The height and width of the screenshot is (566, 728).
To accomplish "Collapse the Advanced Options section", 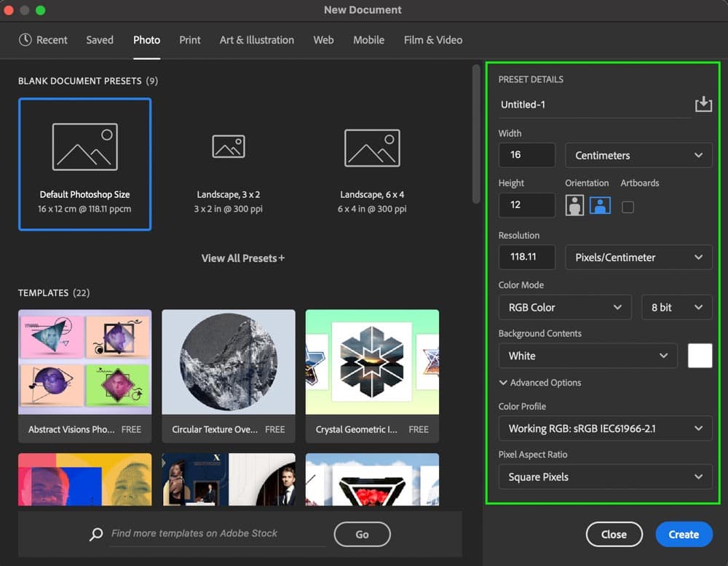I will [540, 383].
